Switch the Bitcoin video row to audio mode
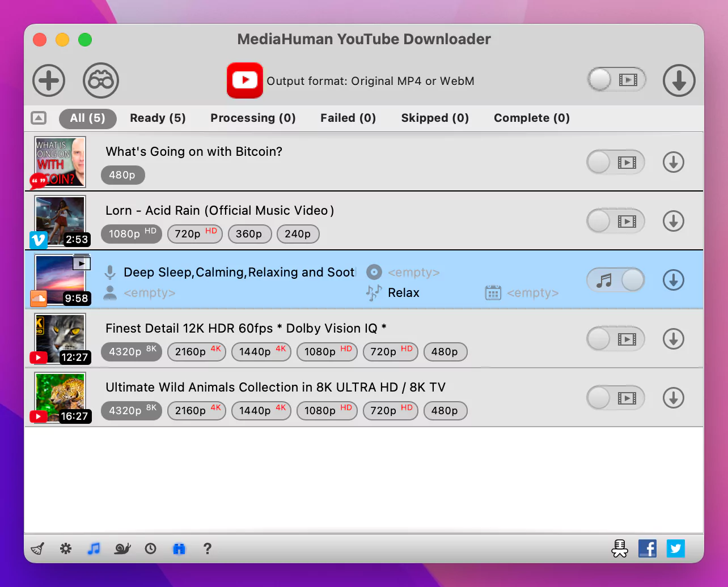 [x=615, y=162]
